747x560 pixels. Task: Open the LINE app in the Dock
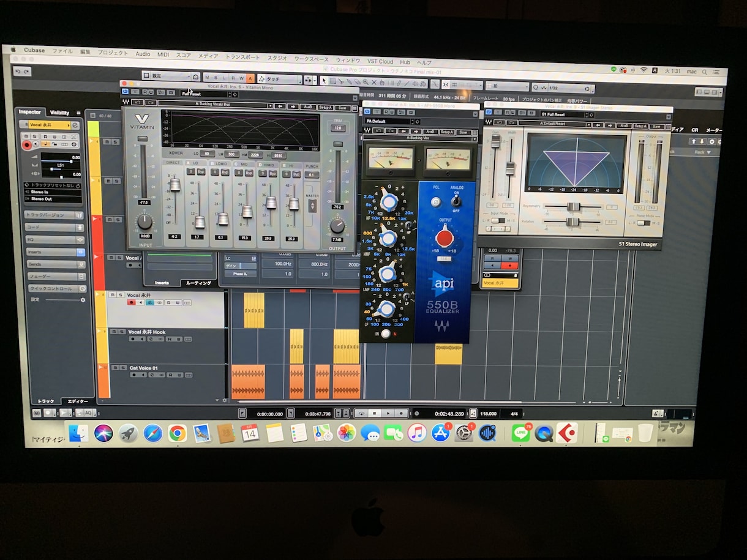point(520,433)
